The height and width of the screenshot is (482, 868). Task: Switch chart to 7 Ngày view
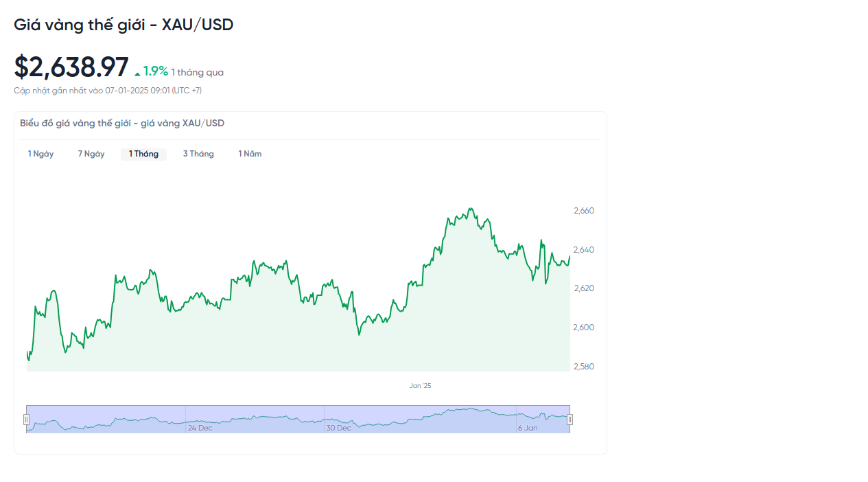point(91,154)
